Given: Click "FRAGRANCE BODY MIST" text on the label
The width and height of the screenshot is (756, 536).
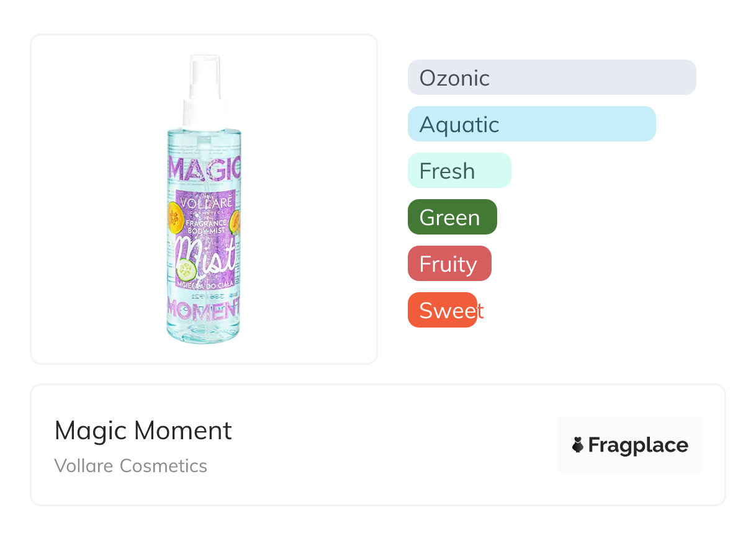Looking at the screenshot, I should coord(204,226).
